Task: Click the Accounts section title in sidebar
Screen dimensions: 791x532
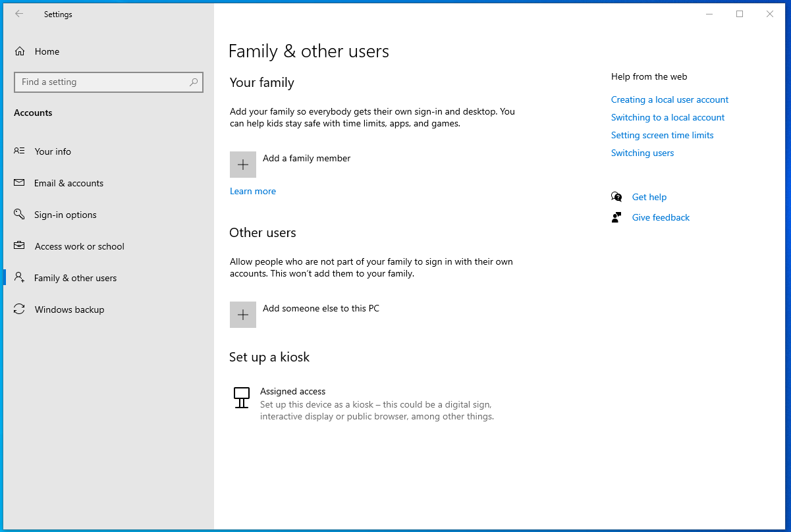Action: point(33,113)
